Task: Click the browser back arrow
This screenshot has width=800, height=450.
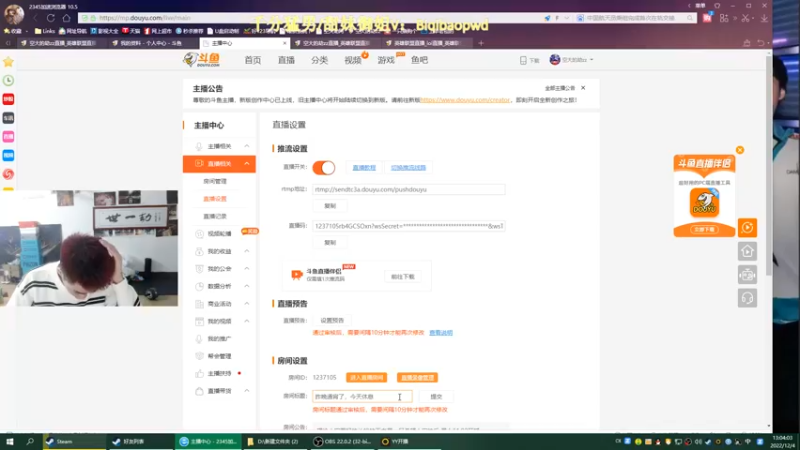Action: click(x=35, y=18)
